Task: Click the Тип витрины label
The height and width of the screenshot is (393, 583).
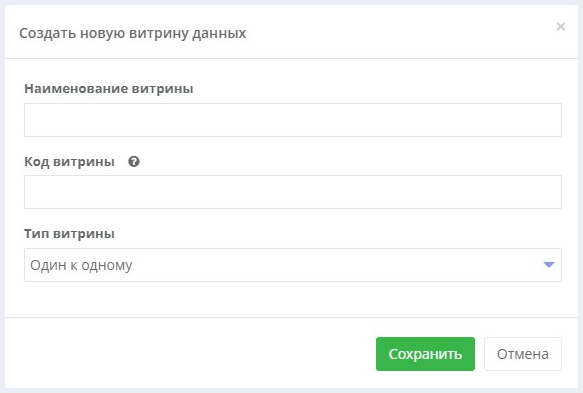Action: click(x=69, y=234)
